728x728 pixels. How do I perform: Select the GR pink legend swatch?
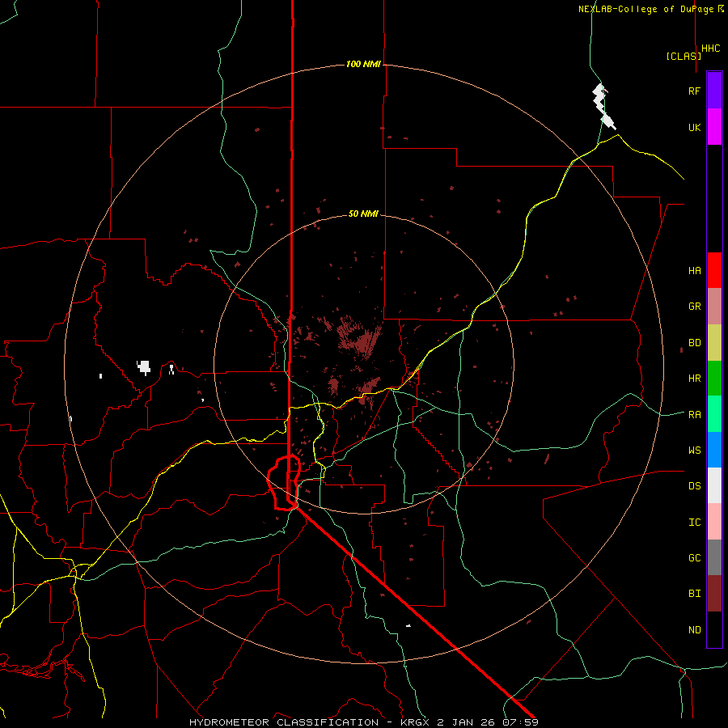tap(714, 306)
